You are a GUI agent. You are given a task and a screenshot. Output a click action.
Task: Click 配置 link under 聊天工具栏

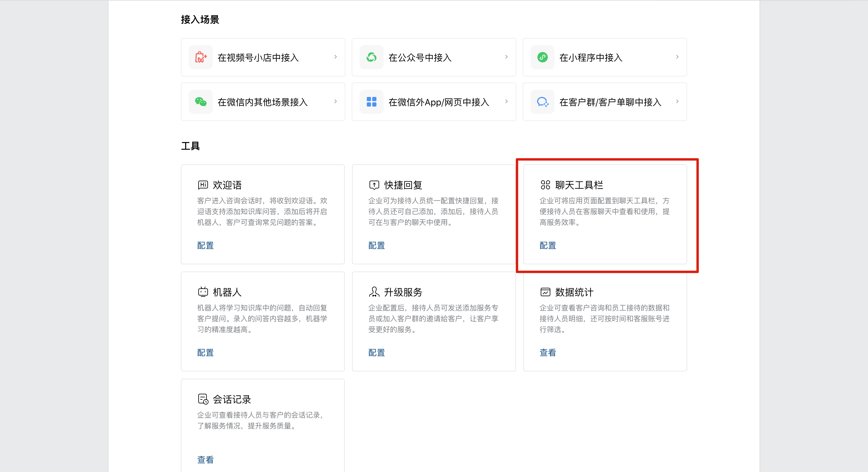point(547,245)
